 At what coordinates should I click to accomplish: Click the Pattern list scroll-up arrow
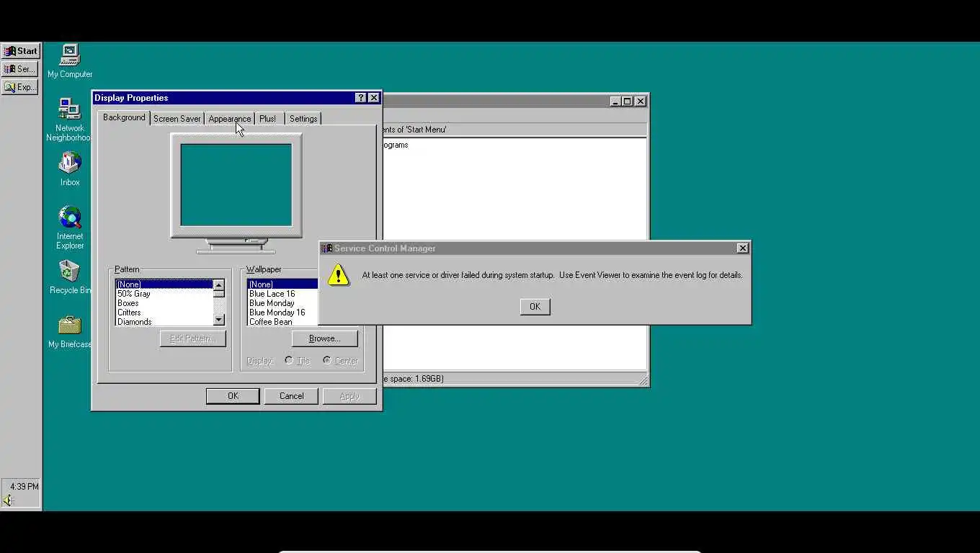[x=219, y=285]
